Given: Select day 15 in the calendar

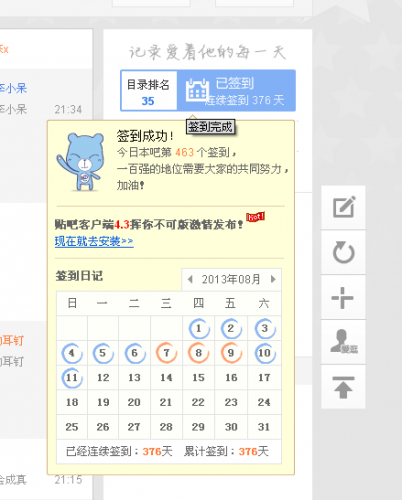Looking at the screenshot, I should click(x=198, y=378).
